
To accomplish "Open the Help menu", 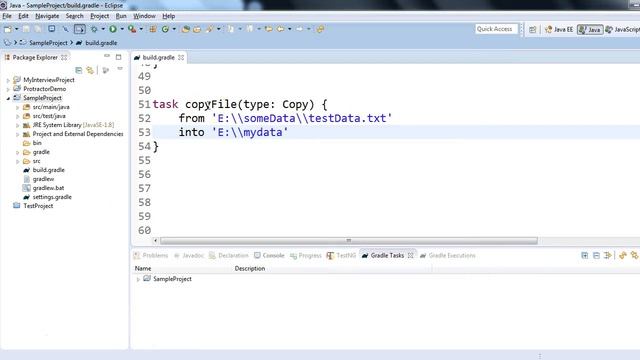I will 169,16.
